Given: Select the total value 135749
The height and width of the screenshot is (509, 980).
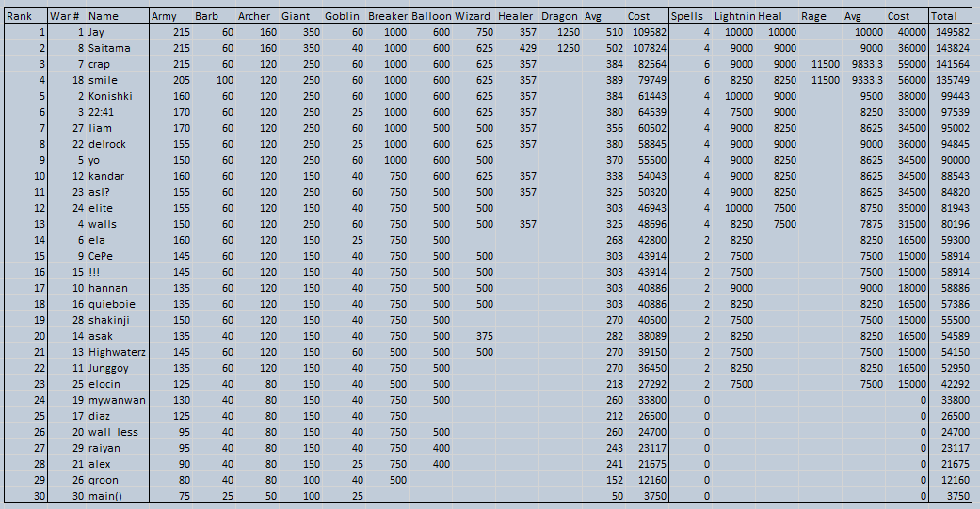Looking at the screenshot, I should tap(953, 80).
